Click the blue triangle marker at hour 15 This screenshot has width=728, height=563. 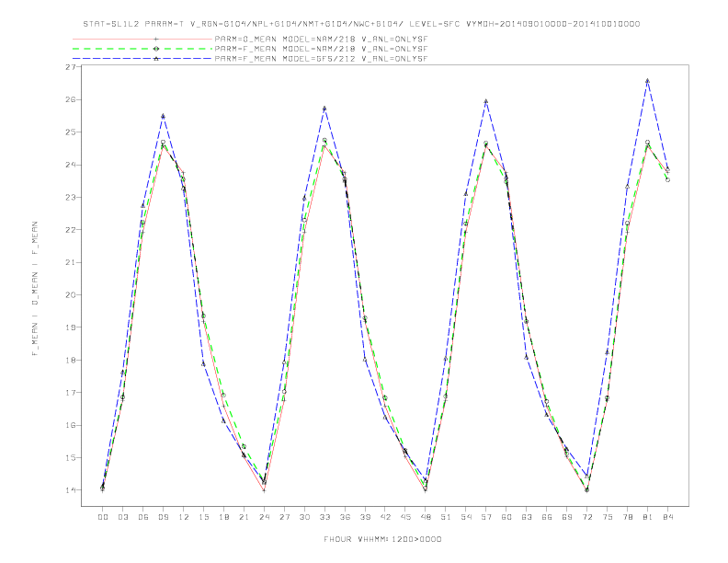pyautogui.click(x=203, y=363)
